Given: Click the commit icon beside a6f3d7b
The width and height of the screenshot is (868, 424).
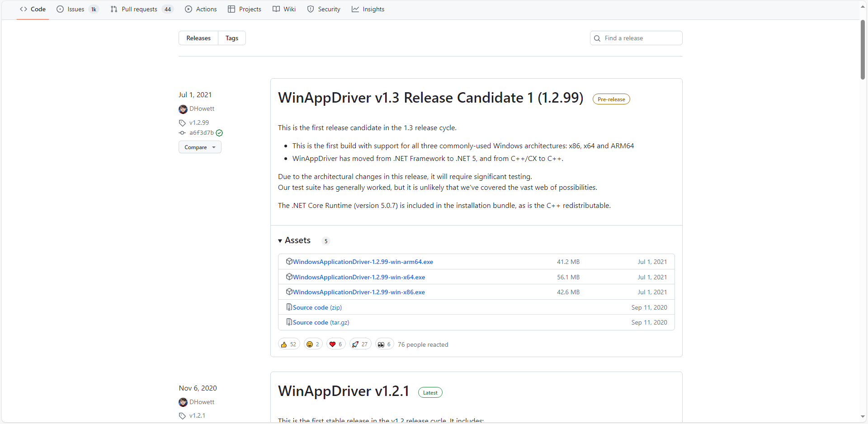Looking at the screenshot, I should (182, 133).
